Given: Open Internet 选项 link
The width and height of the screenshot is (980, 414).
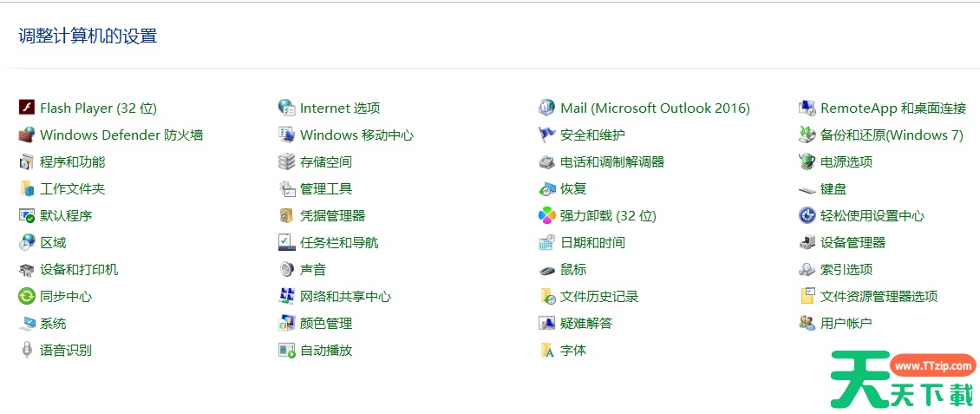Looking at the screenshot, I should pyautogui.click(x=340, y=108).
